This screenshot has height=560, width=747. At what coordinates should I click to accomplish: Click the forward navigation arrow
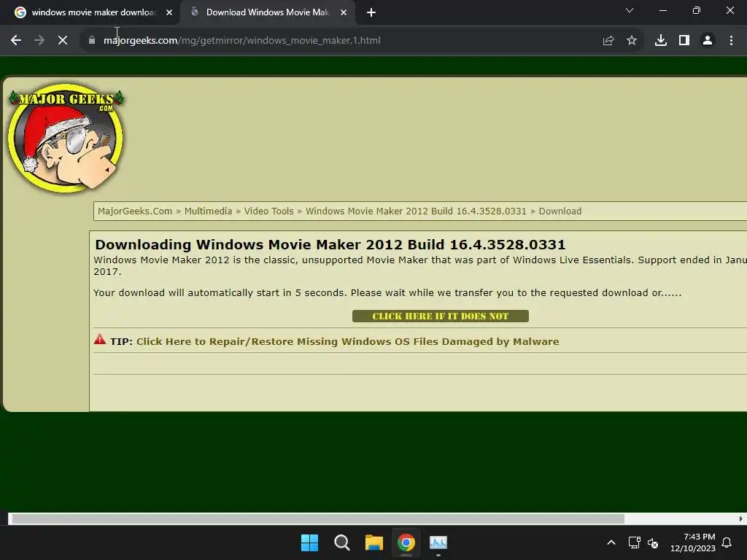39,41
